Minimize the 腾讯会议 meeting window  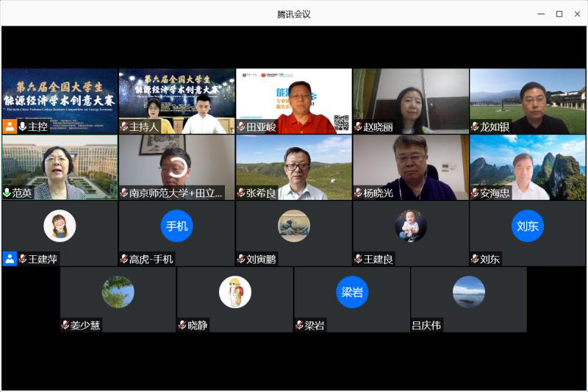point(541,13)
